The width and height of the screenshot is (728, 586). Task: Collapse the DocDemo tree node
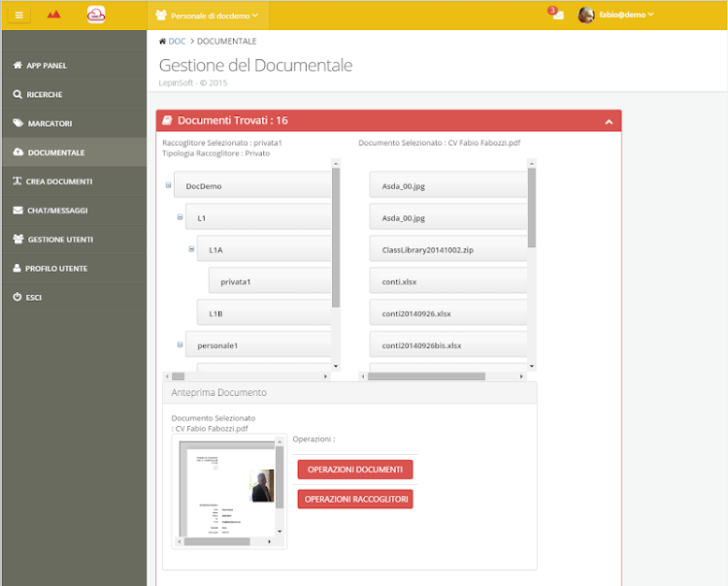point(169,185)
